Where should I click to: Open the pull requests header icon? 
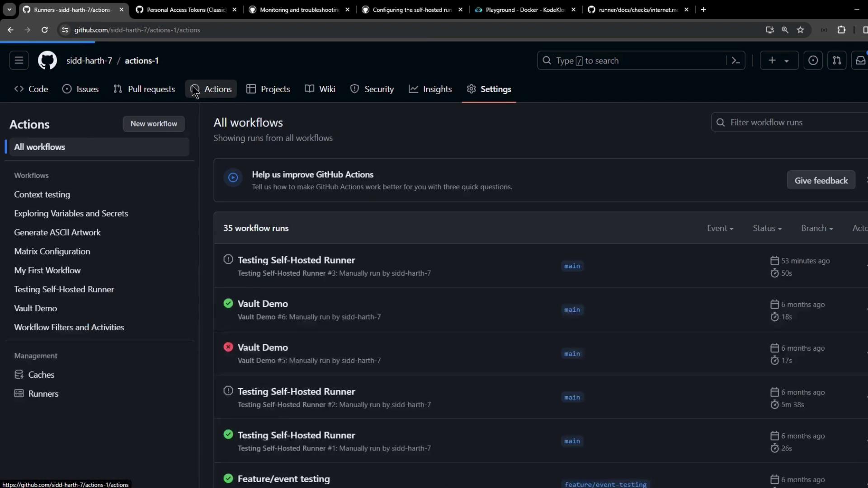837,61
